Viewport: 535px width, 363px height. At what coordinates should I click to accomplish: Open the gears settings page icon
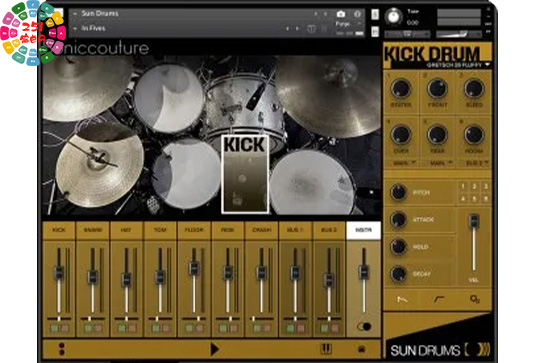(x=475, y=300)
